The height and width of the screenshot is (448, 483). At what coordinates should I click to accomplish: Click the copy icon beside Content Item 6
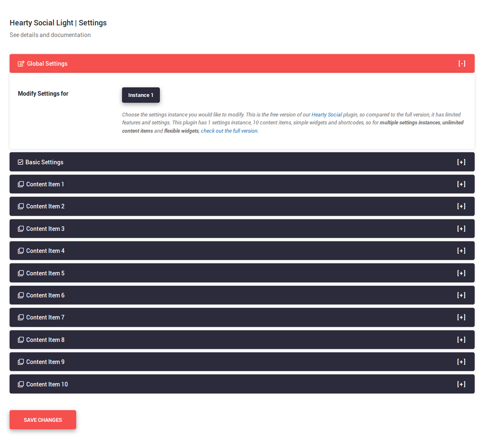(21, 295)
